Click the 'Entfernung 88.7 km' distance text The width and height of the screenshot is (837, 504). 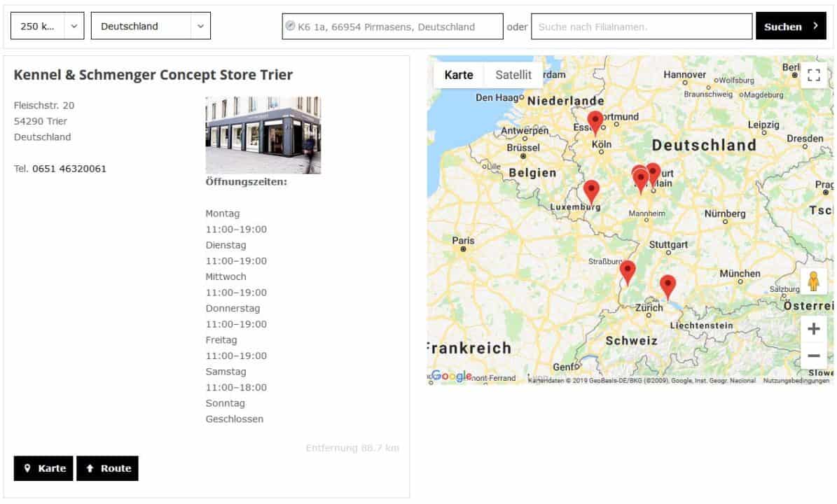352,448
